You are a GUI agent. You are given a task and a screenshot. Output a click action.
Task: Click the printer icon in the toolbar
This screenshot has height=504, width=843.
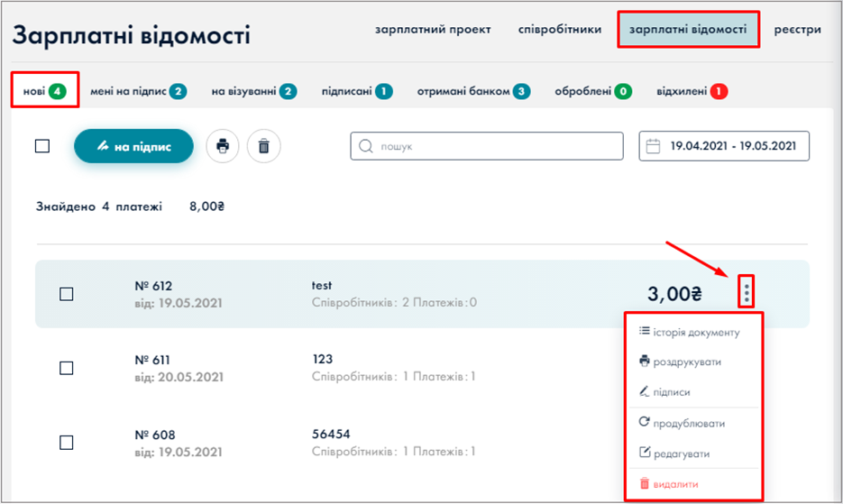pos(223,146)
